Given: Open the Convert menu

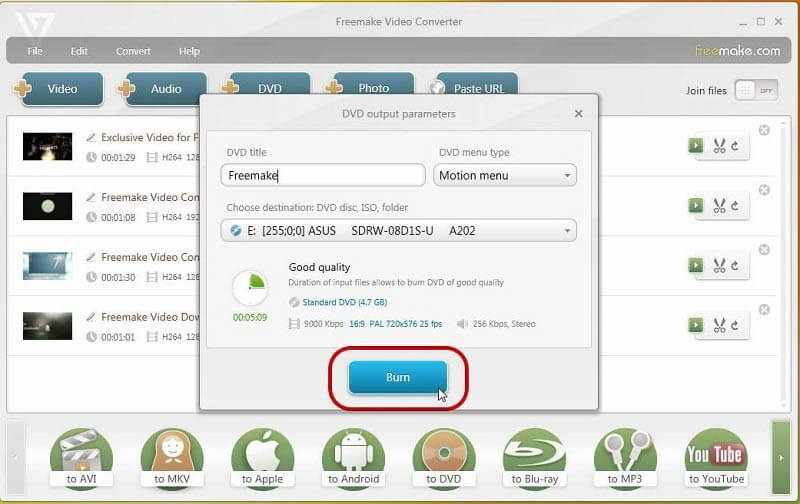Looking at the screenshot, I should [x=133, y=51].
